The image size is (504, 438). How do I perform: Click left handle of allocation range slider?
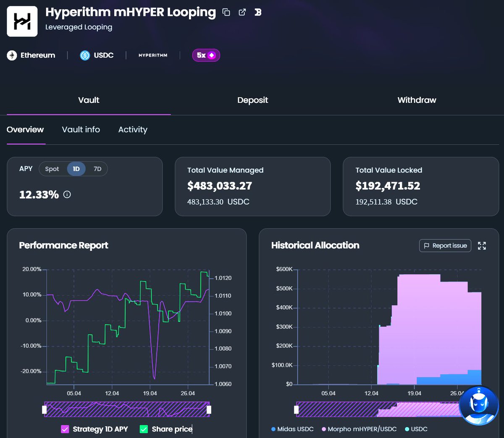coord(297,409)
